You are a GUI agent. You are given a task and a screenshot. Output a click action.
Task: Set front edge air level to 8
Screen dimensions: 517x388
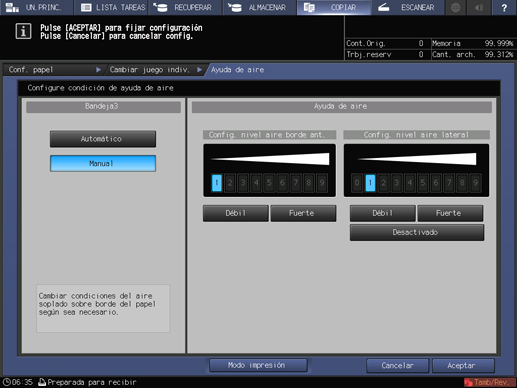coord(309,183)
